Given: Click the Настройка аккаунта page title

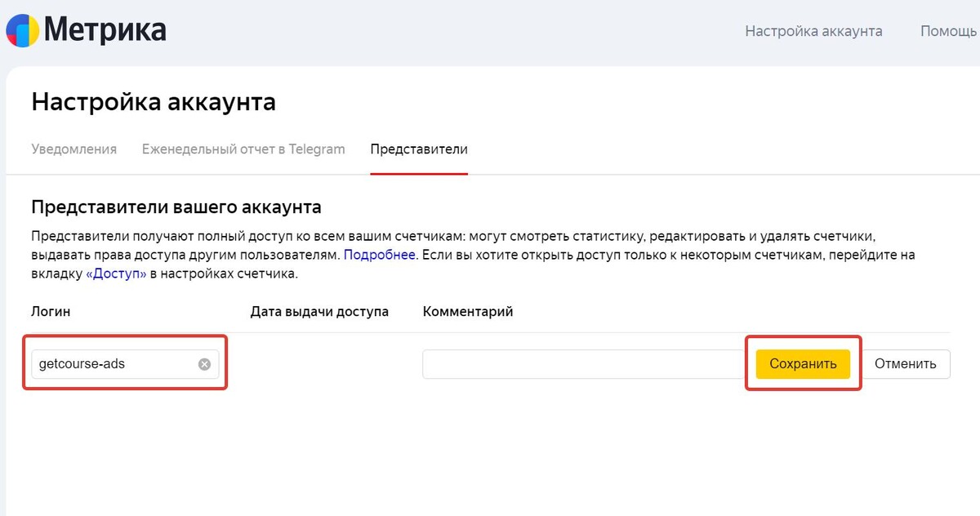Looking at the screenshot, I should coord(154,103).
